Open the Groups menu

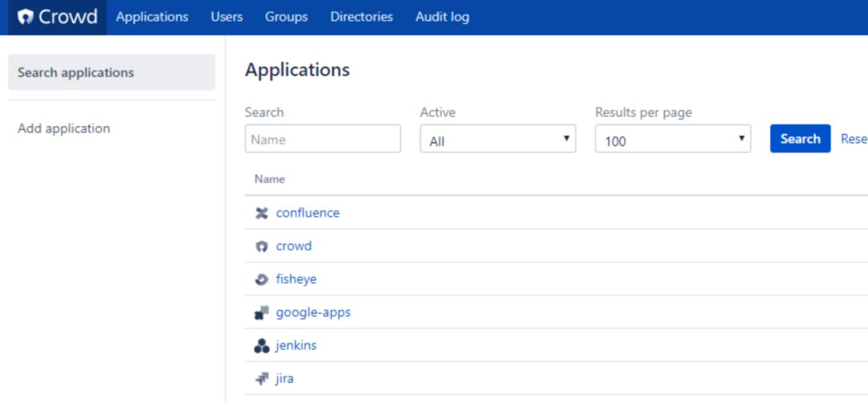[x=286, y=17]
